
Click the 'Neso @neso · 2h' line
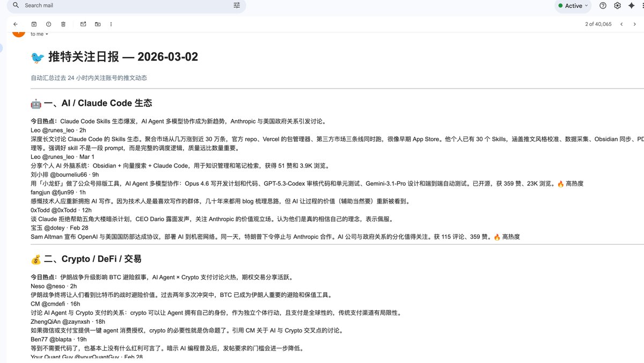point(54,286)
